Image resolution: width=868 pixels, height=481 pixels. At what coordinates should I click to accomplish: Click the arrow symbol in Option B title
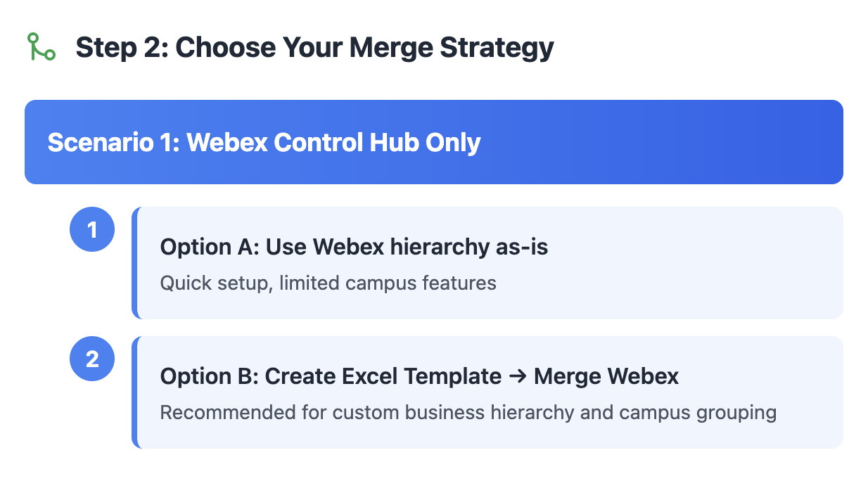[517, 376]
